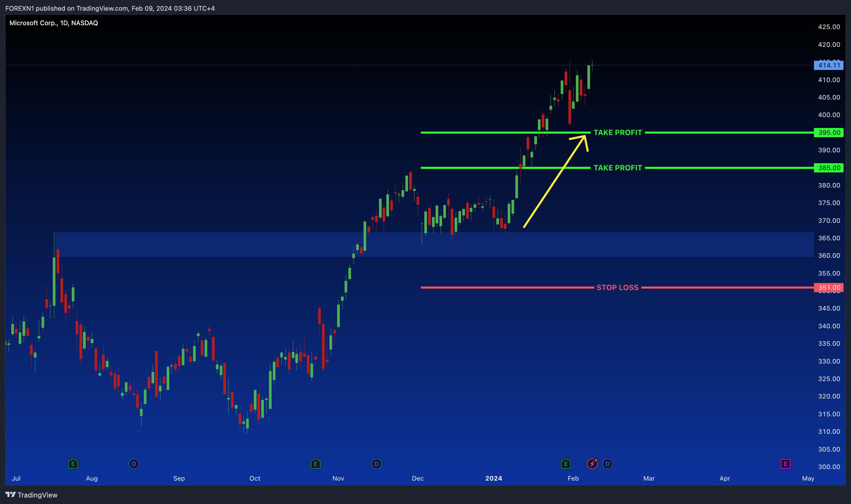Click the lightning bolt news event marker
The image size is (851, 504).
click(x=592, y=464)
